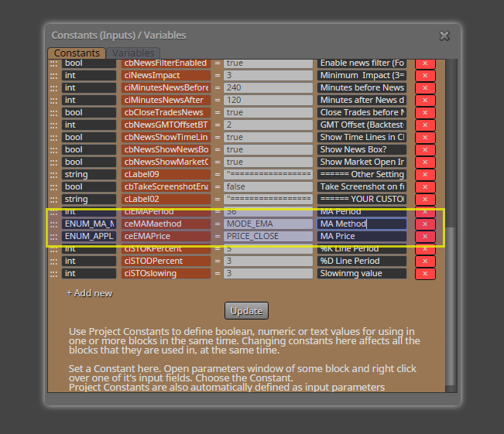Remove the ciMinutesNewsAfter constant
The width and height of the screenshot is (504, 434).
click(425, 101)
